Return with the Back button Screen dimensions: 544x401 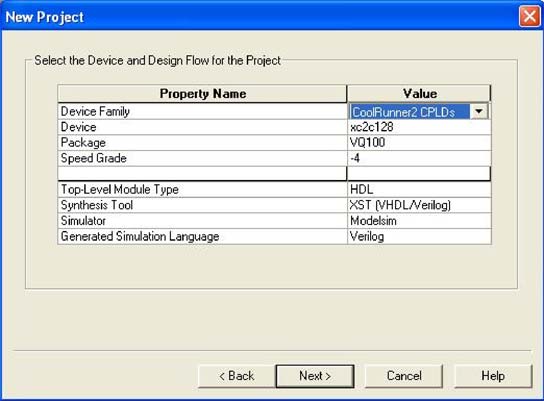point(237,376)
